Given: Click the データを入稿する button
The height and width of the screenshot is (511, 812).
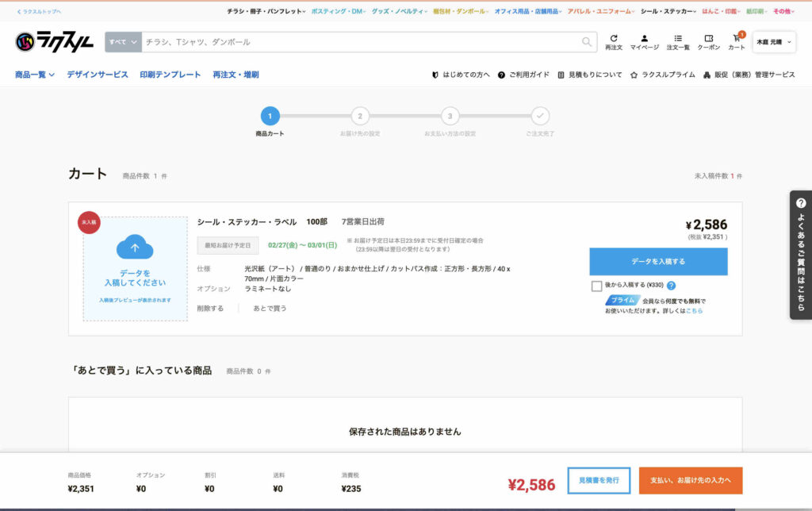Looking at the screenshot, I should point(657,261).
